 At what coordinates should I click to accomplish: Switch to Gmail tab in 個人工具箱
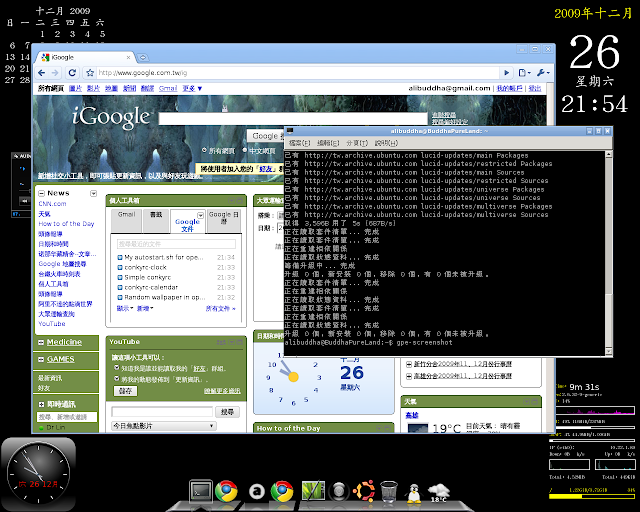126,219
